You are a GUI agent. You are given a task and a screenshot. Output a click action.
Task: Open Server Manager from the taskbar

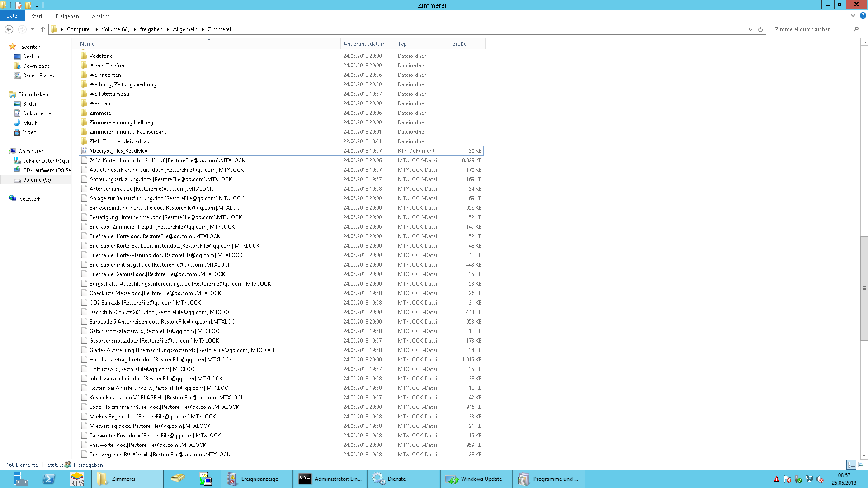(20, 479)
